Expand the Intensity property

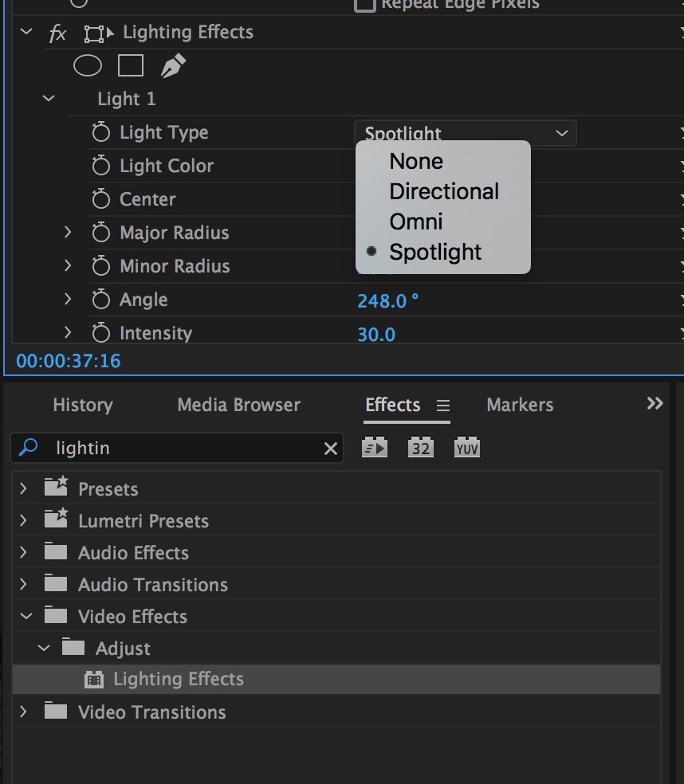click(68, 332)
